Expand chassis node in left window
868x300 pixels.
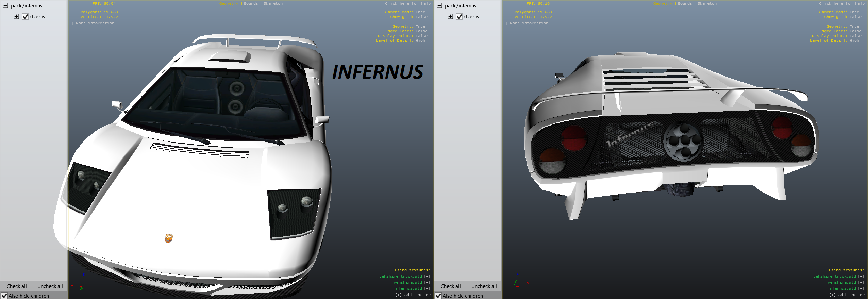16,16
